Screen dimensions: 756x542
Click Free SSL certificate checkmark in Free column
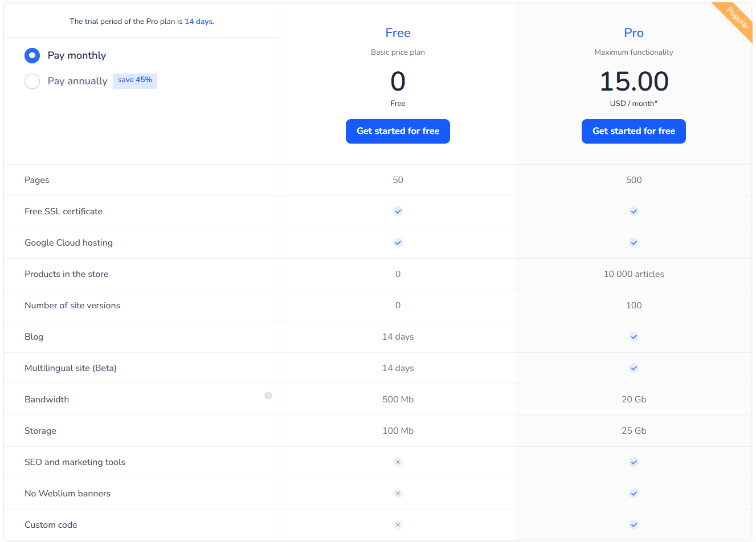pos(398,211)
